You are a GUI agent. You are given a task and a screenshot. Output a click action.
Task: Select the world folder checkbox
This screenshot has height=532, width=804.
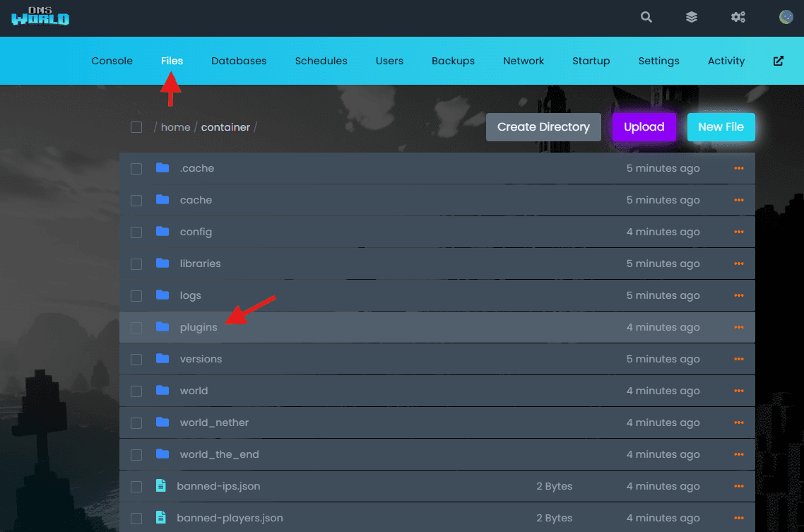click(x=136, y=391)
